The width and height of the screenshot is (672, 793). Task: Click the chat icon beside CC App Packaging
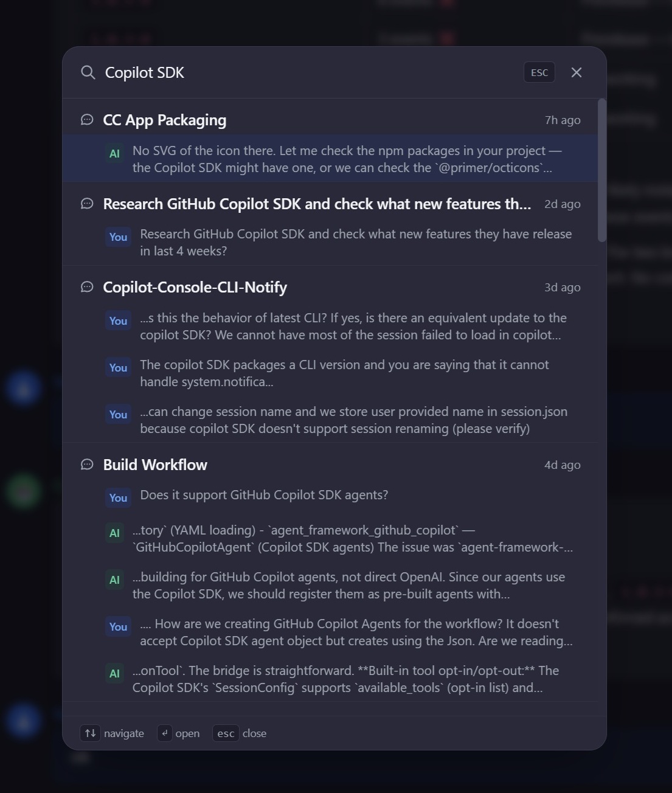tap(87, 120)
